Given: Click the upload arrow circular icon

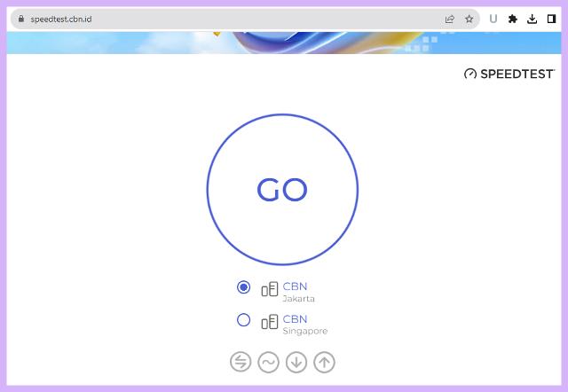Looking at the screenshot, I should point(324,362).
